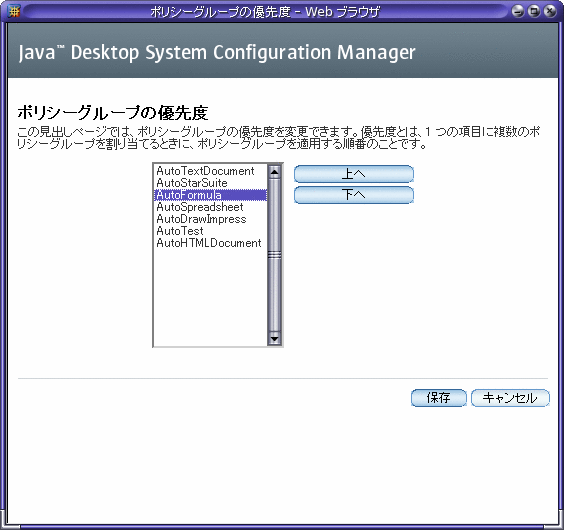Cancel with the キャンセル button
The image size is (564, 530).
click(x=510, y=398)
